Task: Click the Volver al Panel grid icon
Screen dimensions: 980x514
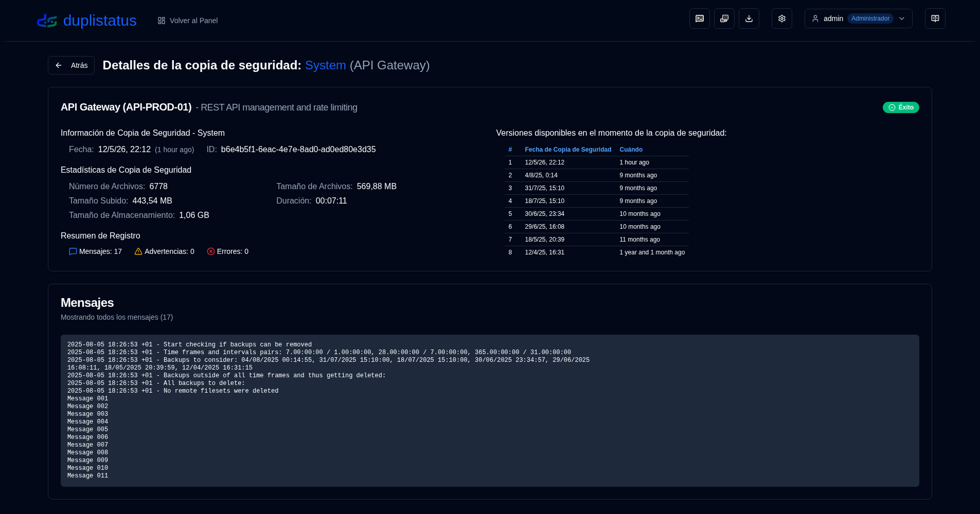Action: tap(162, 21)
